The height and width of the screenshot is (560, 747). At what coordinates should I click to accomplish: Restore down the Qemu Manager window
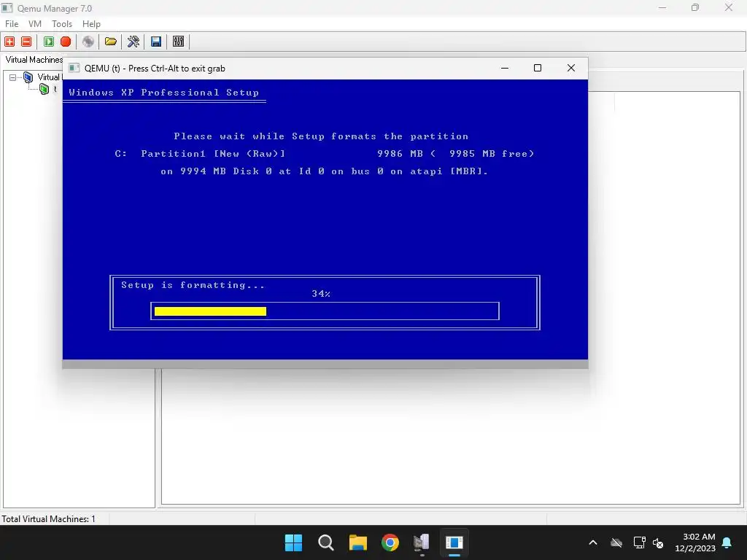pyautogui.click(x=695, y=7)
